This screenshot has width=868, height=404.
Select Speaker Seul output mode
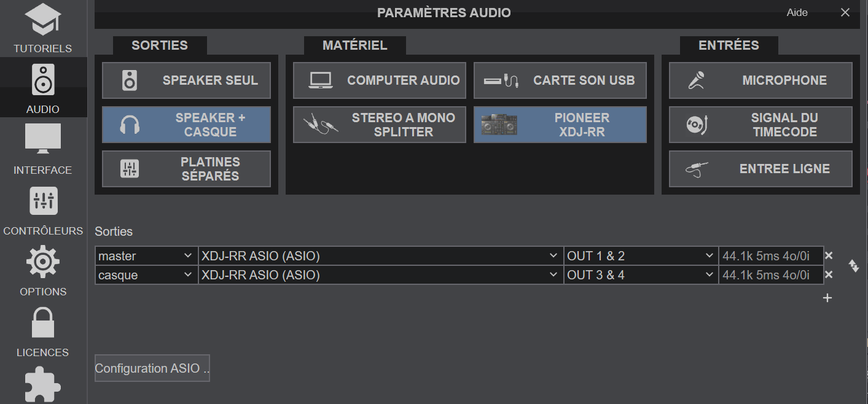click(186, 80)
